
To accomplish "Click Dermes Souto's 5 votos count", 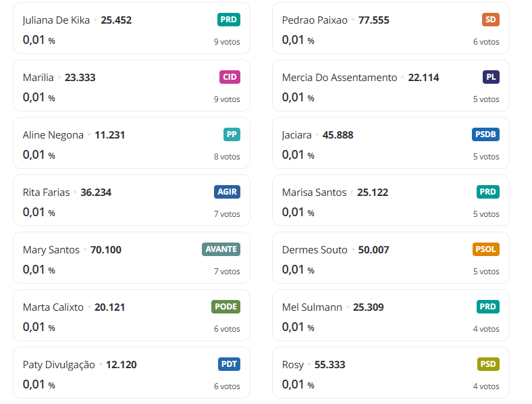I will pos(486,272).
